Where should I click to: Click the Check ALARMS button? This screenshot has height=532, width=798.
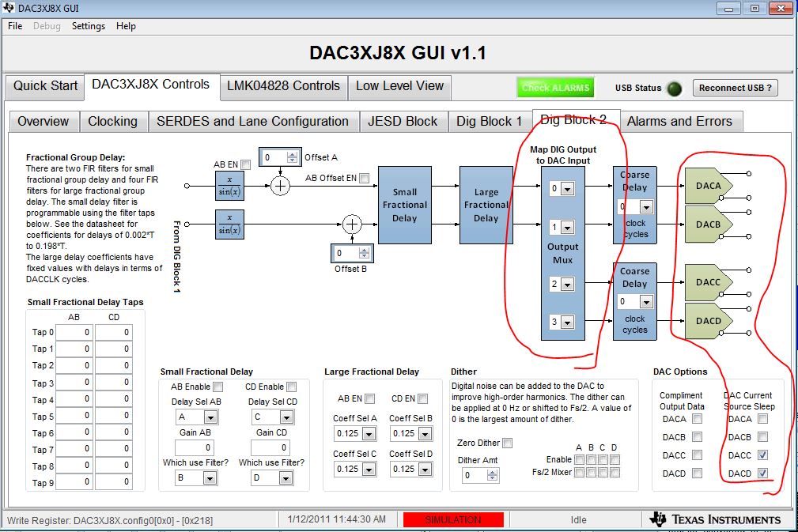tap(556, 88)
